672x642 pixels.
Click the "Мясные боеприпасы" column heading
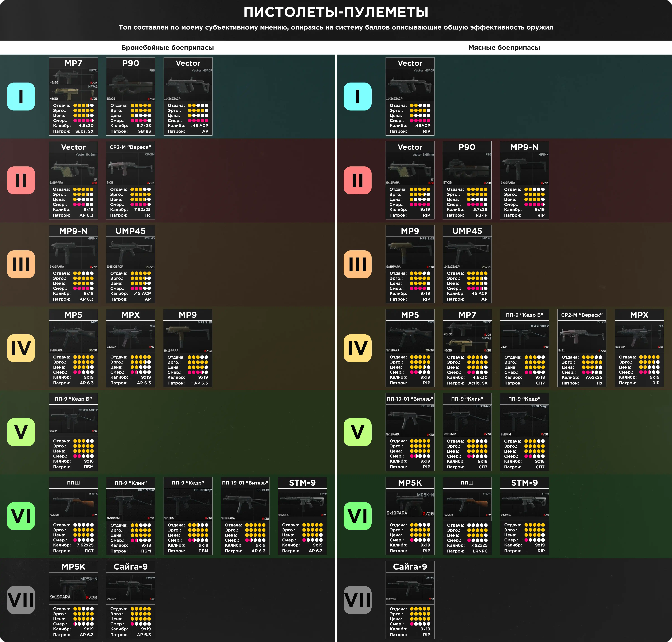504,48
